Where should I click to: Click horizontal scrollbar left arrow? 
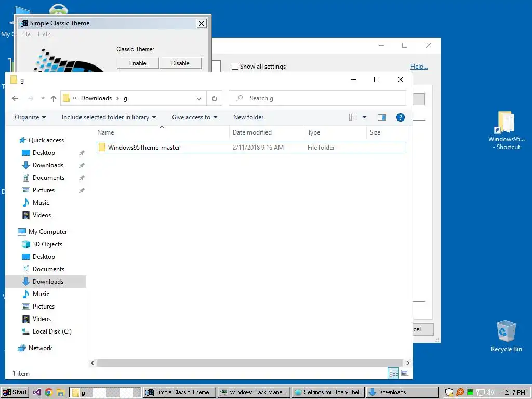[x=92, y=363]
